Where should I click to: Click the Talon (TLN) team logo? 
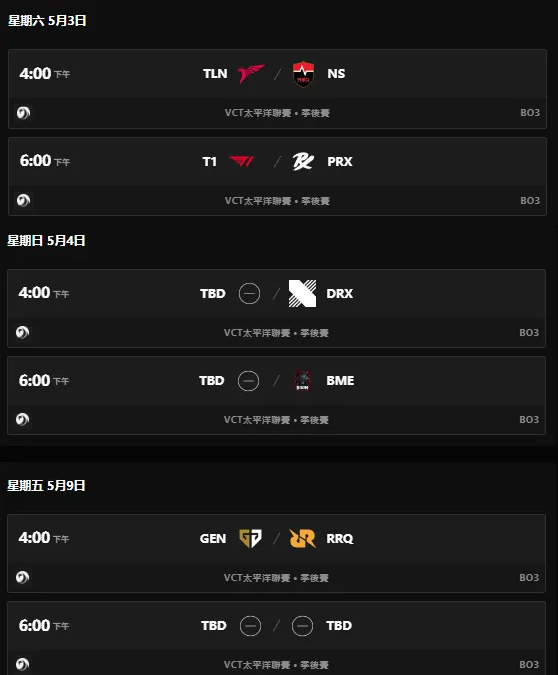[x=251, y=74]
